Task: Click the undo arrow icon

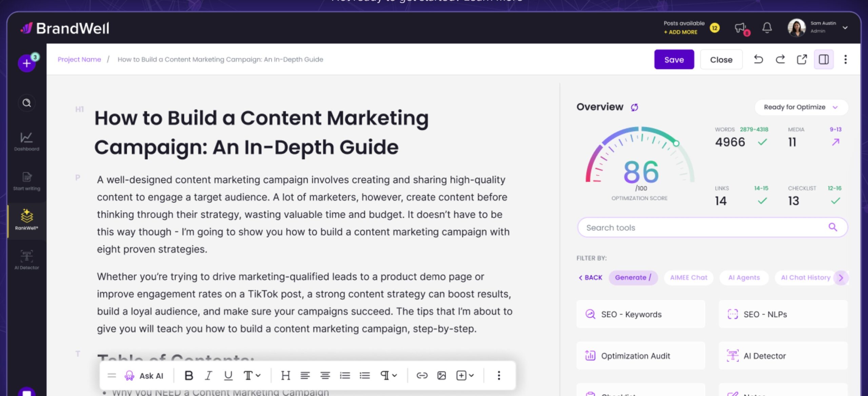Action: (758, 59)
